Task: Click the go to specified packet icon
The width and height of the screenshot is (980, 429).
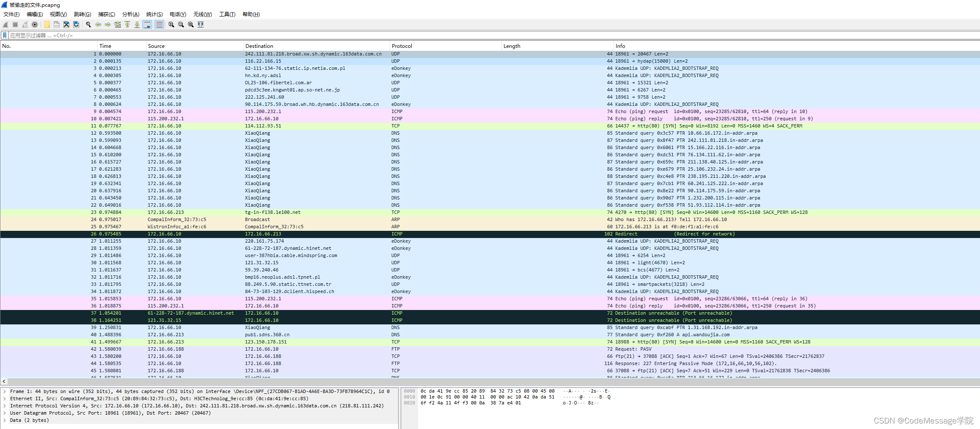Action: click(118, 25)
